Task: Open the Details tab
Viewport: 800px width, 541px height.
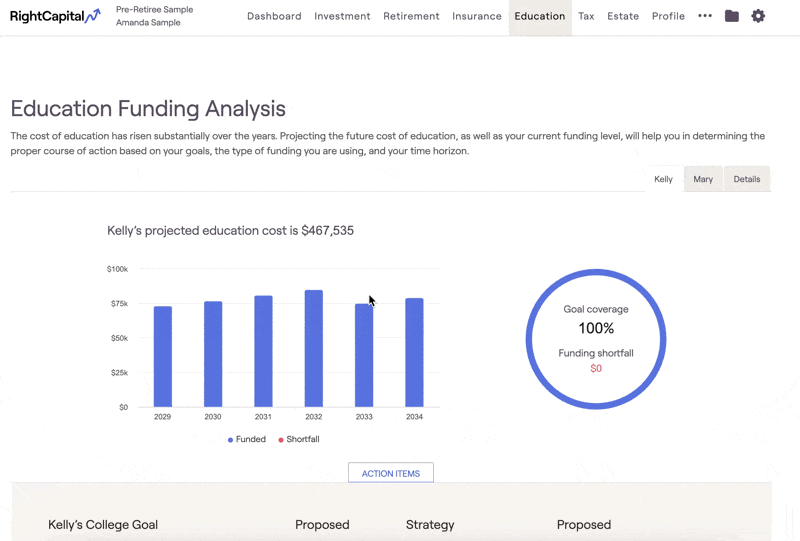Action: click(x=747, y=179)
